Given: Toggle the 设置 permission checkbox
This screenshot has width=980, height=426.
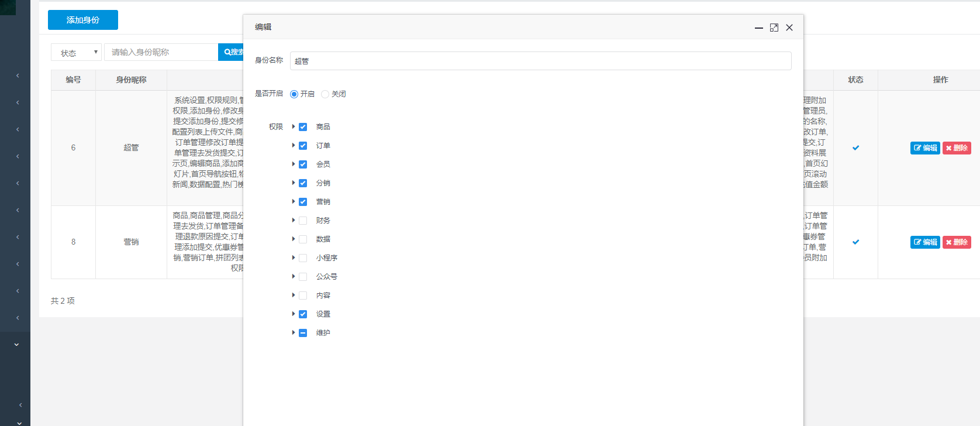Looking at the screenshot, I should (303, 314).
